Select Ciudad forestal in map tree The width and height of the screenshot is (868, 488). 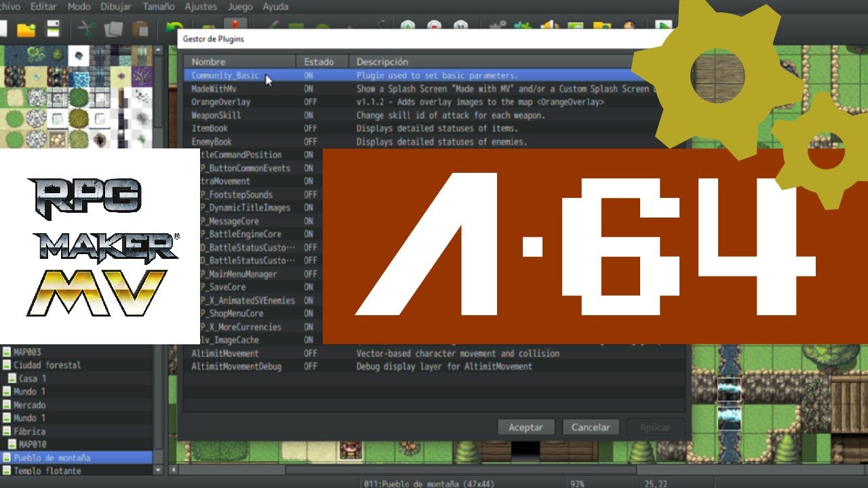[x=47, y=365]
